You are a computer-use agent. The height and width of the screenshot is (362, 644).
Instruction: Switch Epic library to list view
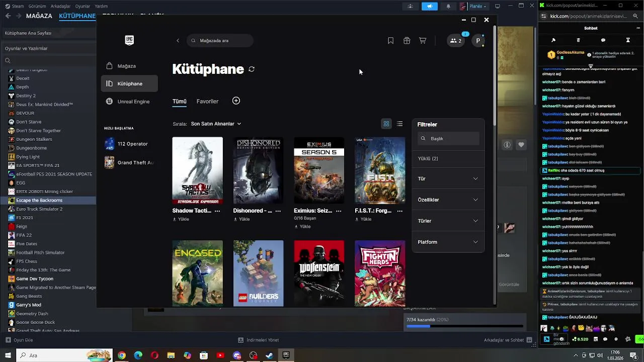399,124
